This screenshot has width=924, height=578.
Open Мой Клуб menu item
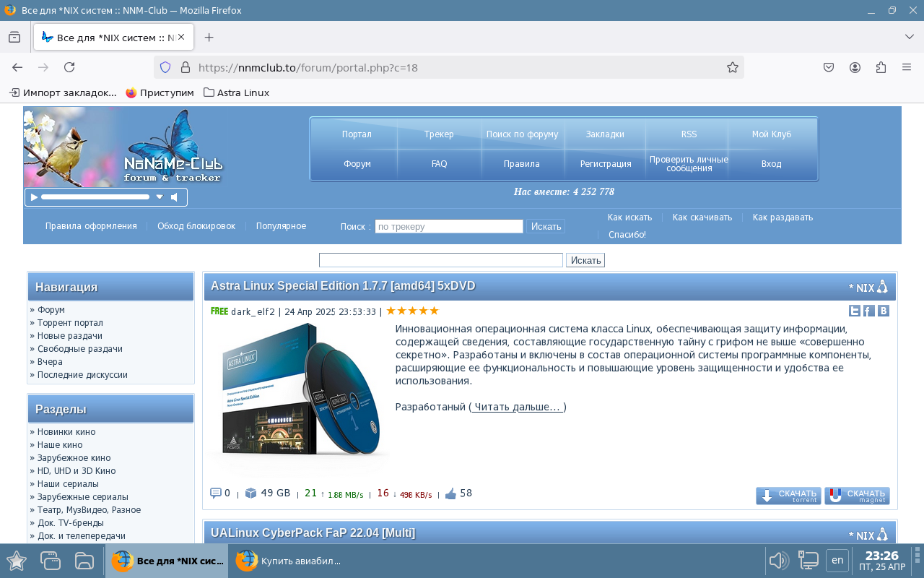772,134
